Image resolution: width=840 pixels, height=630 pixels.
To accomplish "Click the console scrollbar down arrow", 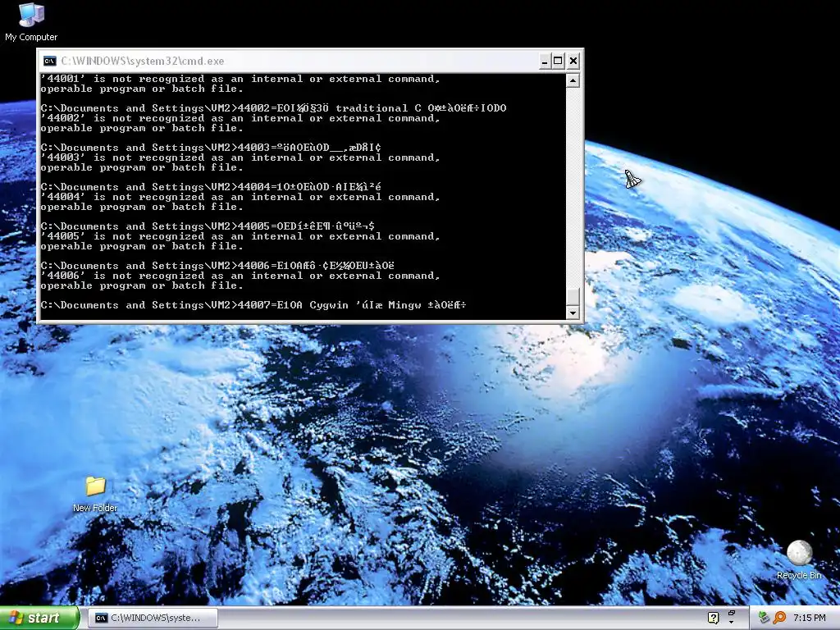I will pyautogui.click(x=573, y=313).
